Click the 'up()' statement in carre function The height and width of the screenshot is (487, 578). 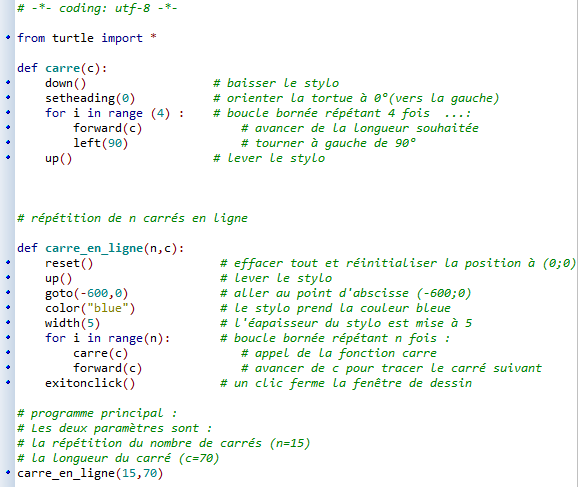(x=59, y=159)
